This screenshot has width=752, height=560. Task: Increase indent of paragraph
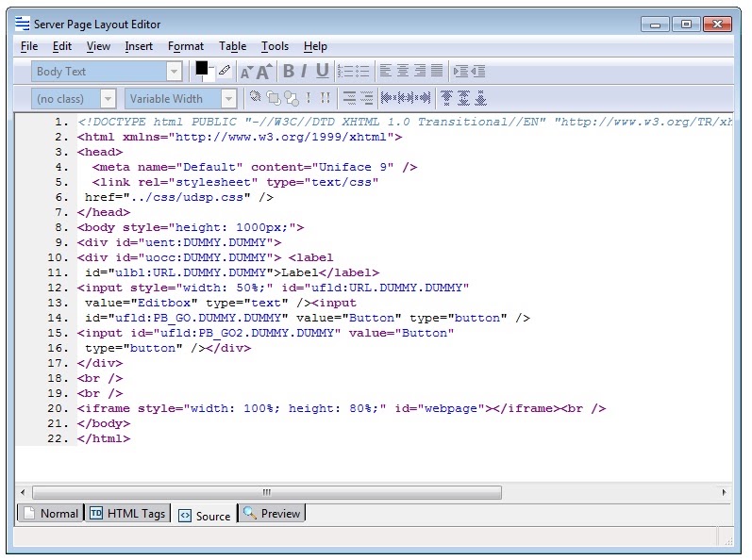tap(460, 72)
